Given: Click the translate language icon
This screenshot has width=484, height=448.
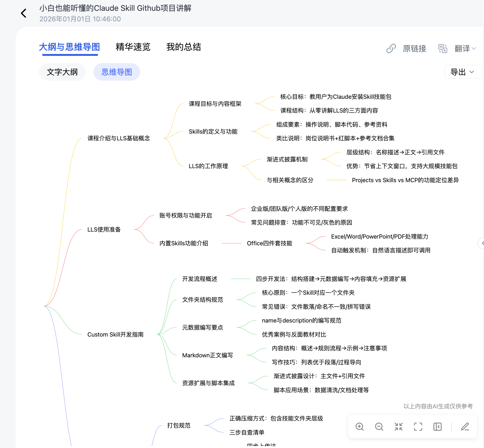Looking at the screenshot, I should pyautogui.click(x=443, y=49).
